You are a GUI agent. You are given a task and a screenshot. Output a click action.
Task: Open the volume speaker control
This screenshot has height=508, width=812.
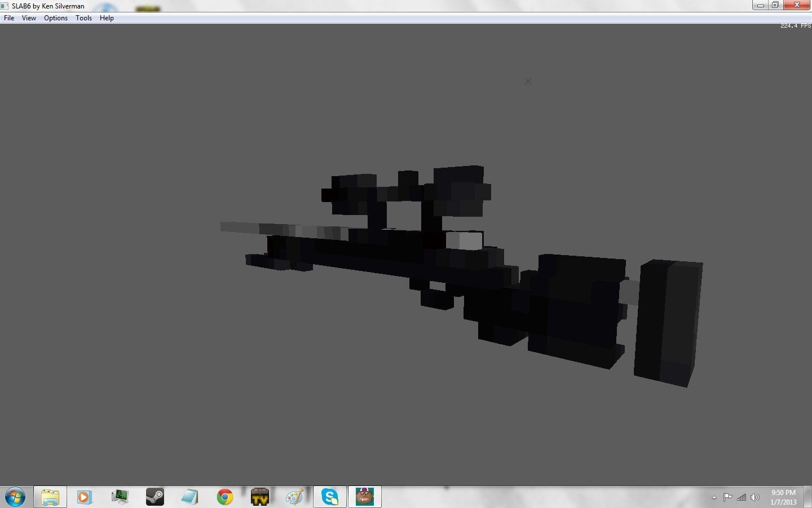click(755, 497)
